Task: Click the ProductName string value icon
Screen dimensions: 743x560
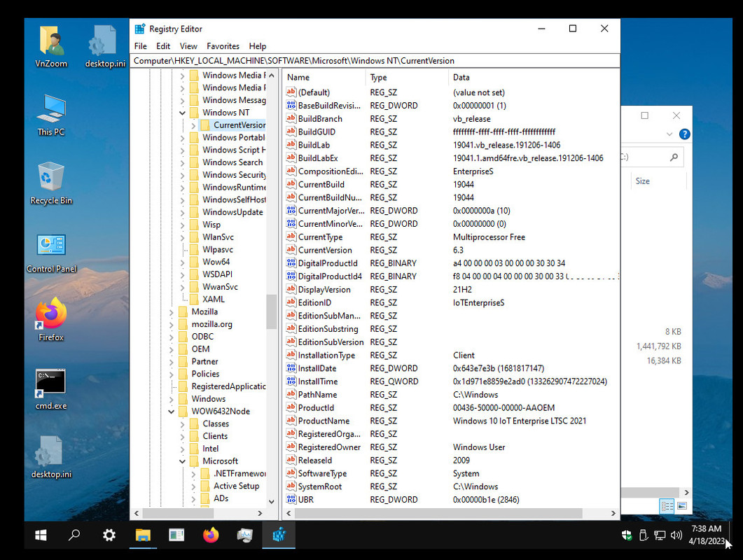Action: 291,421
